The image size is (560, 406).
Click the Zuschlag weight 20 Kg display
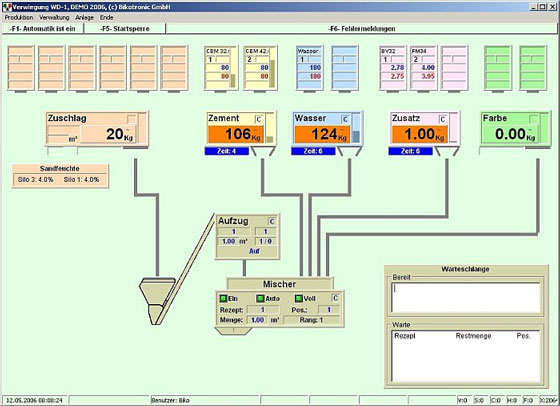108,134
